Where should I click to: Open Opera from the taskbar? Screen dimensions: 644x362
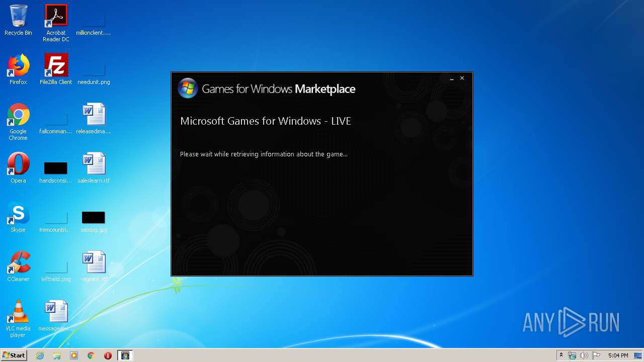(108, 355)
